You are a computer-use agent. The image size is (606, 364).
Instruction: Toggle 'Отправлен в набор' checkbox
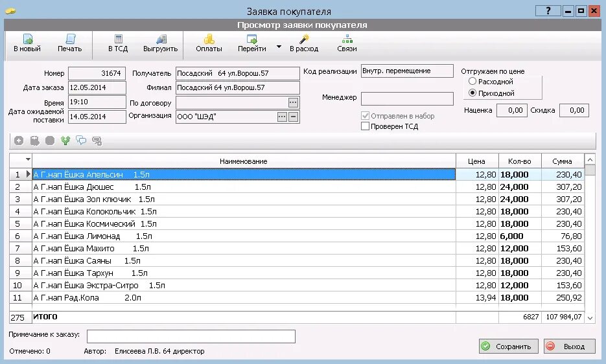click(x=365, y=115)
